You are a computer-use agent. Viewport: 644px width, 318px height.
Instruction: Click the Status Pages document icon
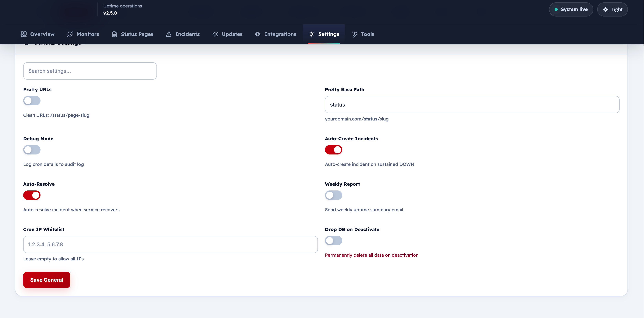point(114,34)
